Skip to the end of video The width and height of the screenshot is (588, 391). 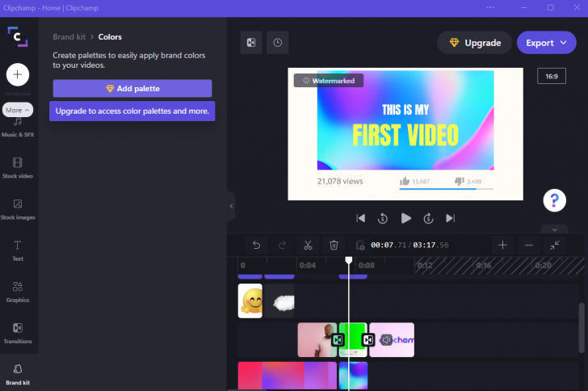(451, 218)
